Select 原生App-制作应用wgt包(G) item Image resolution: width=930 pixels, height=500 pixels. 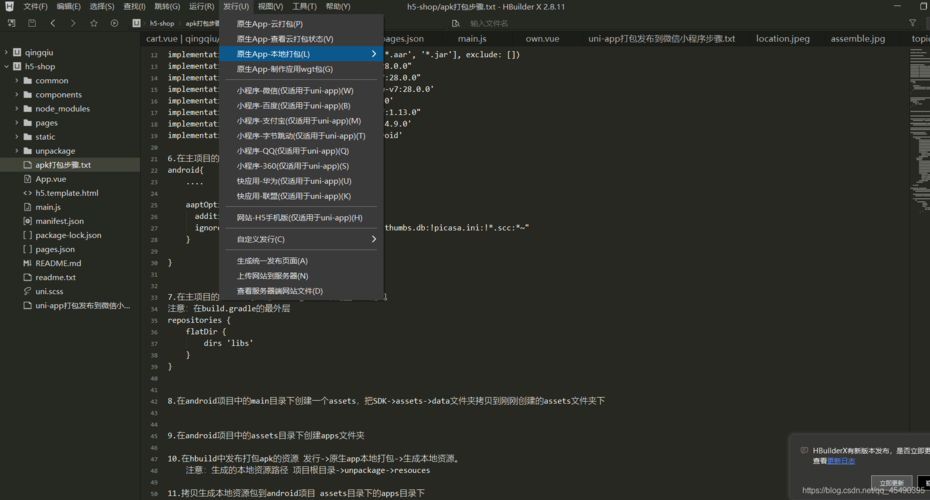[301, 69]
